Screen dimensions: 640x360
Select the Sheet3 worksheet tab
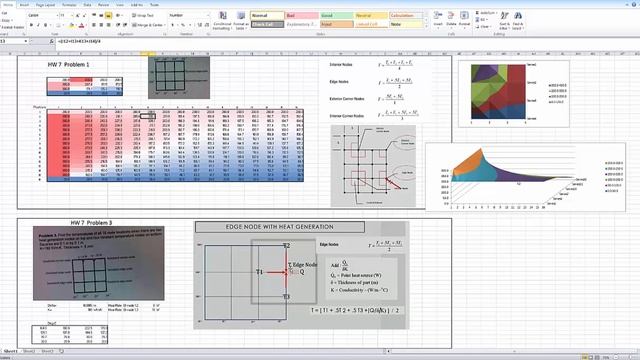coord(47,351)
